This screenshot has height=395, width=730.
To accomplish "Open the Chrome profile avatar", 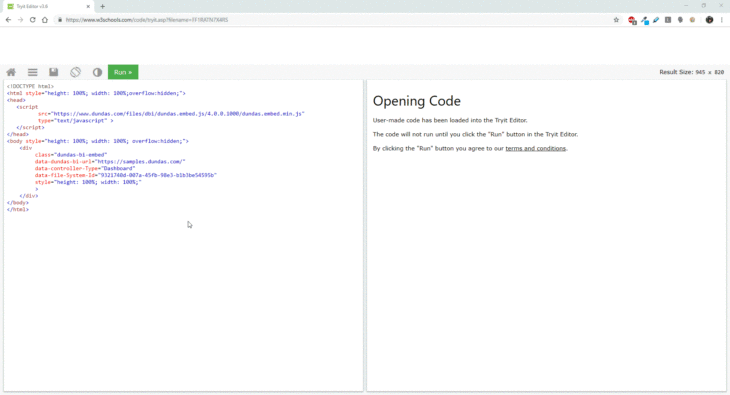I will [x=710, y=20].
